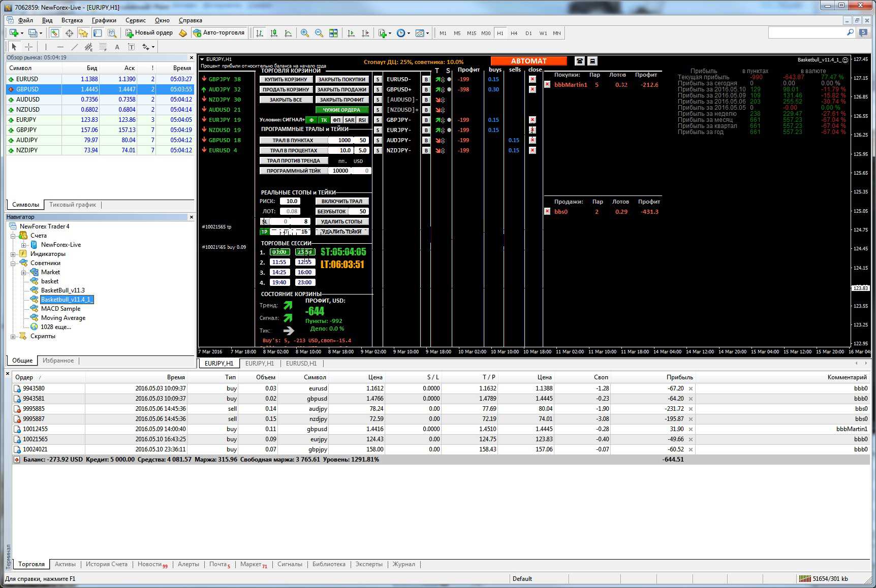The height and width of the screenshot is (588, 876).
Task: Click the Zoom Out magnifier icon
Action: pos(319,32)
